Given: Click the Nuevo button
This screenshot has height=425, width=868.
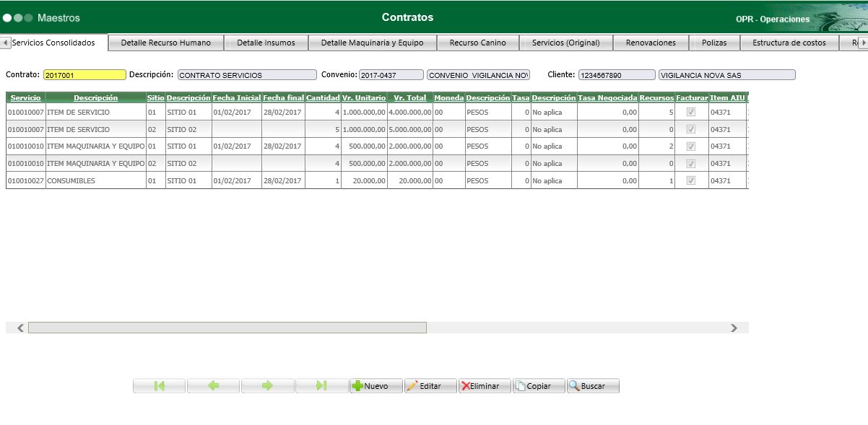Looking at the screenshot, I should 376,386.
